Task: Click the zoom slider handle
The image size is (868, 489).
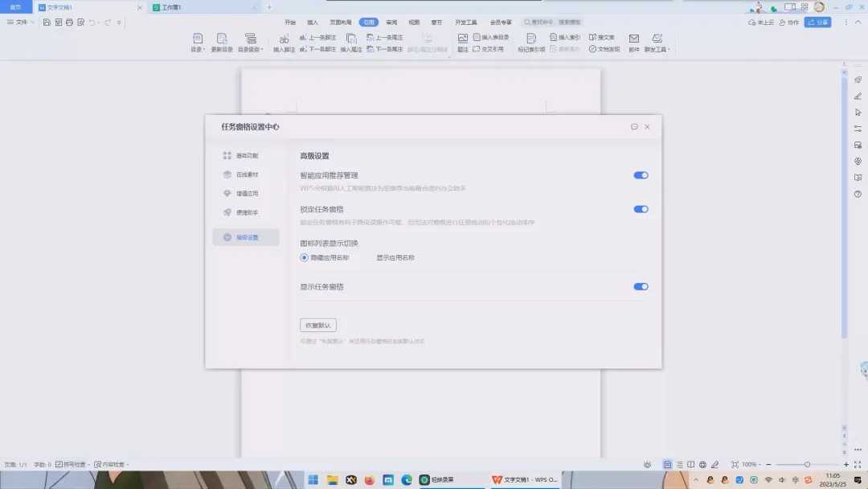Action: (807, 465)
